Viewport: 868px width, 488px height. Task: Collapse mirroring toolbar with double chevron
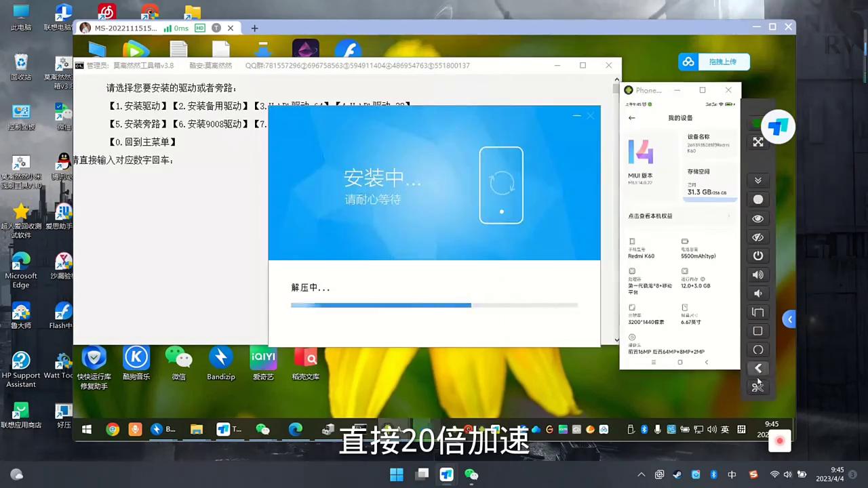tap(757, 180)
